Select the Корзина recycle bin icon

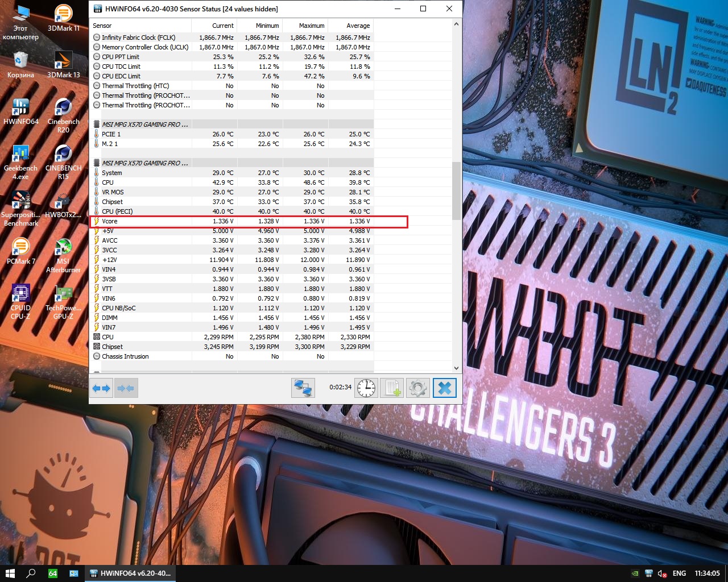20,65
